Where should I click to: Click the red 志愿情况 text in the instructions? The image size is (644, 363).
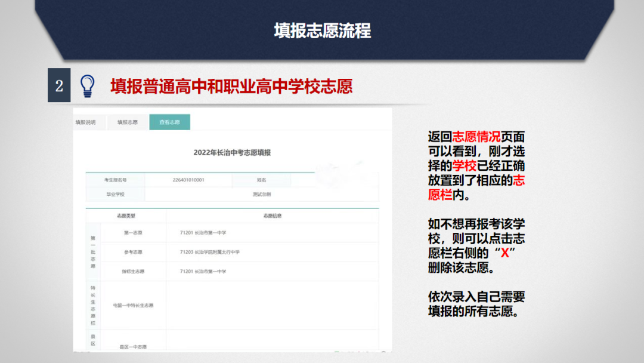pyautogui.click(x=476, y=137)
